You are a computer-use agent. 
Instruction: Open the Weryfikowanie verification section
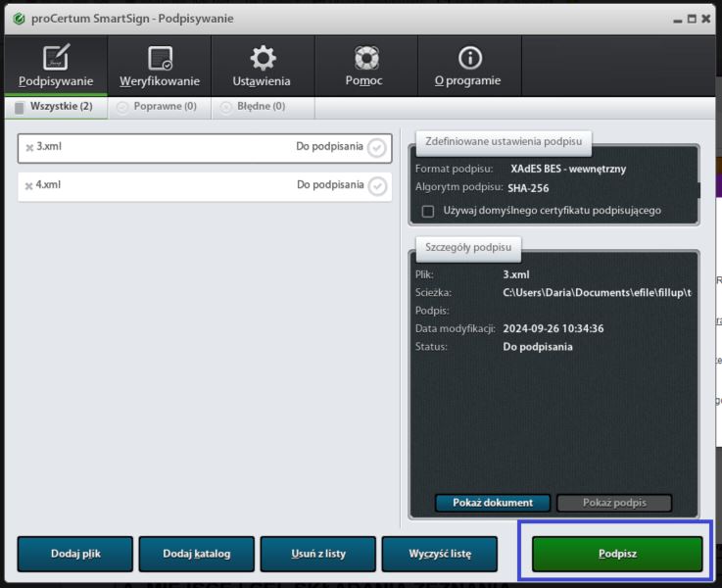coord(160,66)
